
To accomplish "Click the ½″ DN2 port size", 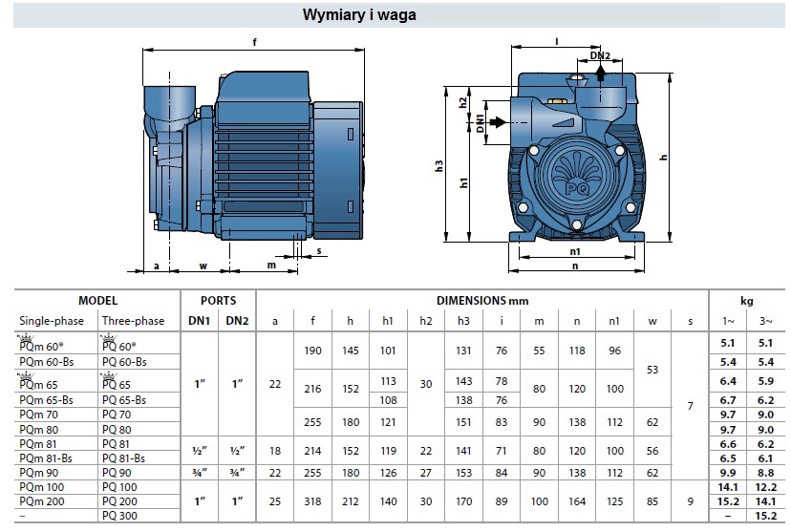I will (237, 451).
